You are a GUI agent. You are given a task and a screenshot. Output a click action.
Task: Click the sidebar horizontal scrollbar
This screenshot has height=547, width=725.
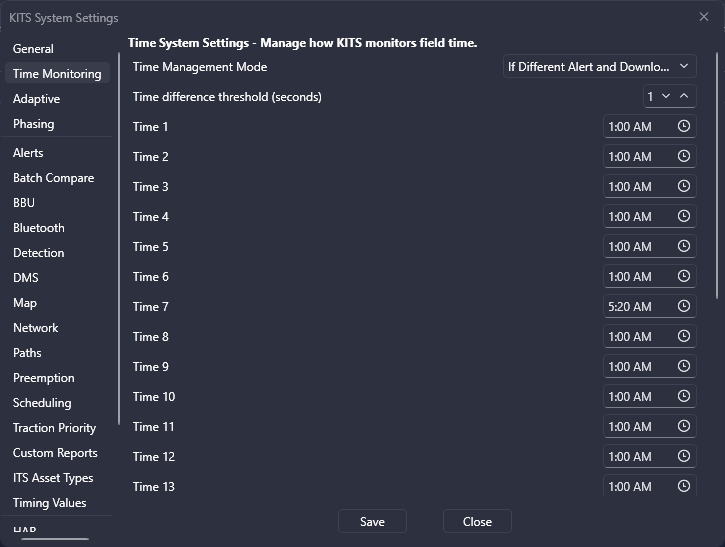click(55, 539)
